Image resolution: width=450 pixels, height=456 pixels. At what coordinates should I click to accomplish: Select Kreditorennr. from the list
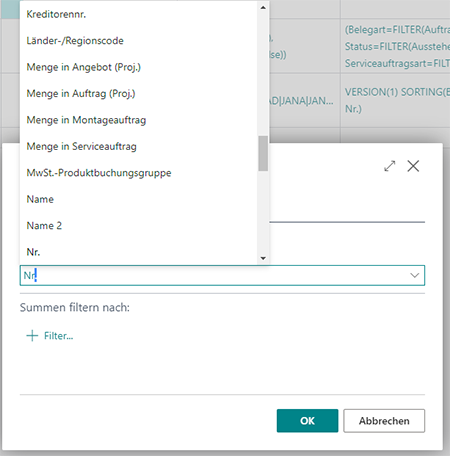coord(139,14)
